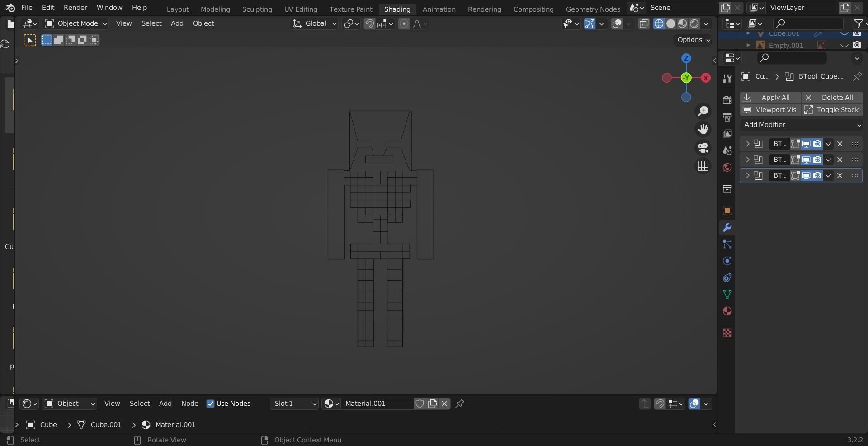The width and height of the screenshot is (868, 446).
Task: Disable render visibility of the last BTool modifier
Action: click(x=818, y=176)
